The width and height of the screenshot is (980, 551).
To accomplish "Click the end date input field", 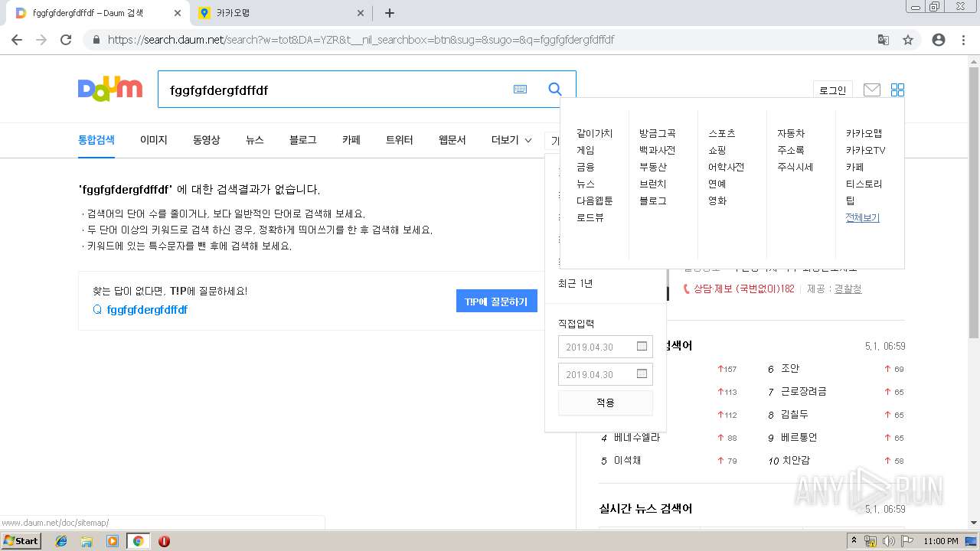I will [x=605, y=374].
